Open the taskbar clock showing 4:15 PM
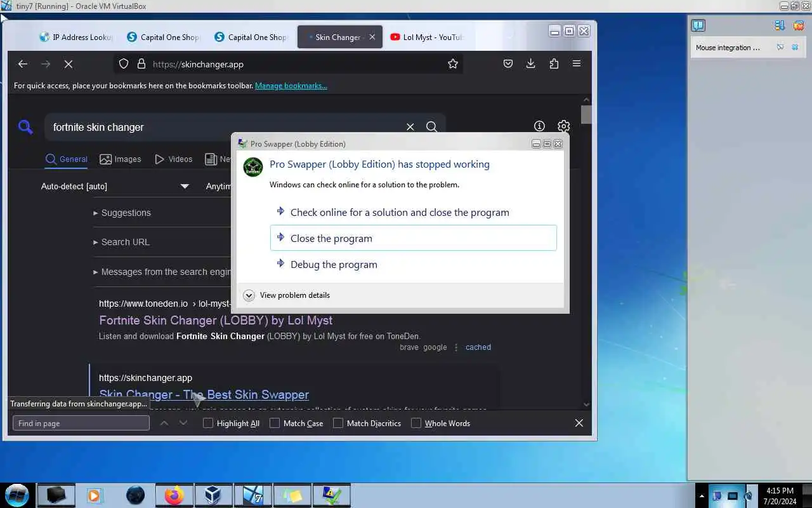The image size is (812, 508). [780, 495]
